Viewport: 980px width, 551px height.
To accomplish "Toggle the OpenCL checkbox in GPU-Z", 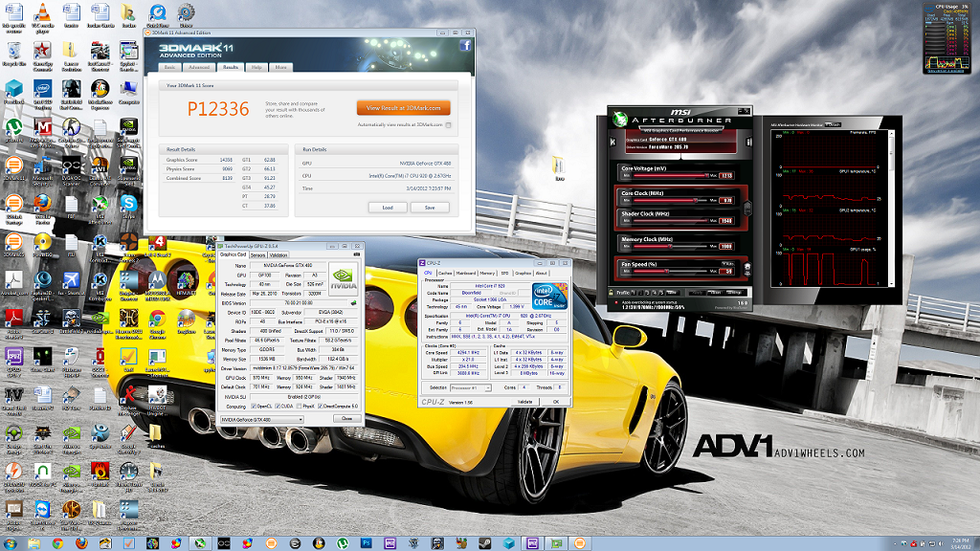I will tap(253, 406).
